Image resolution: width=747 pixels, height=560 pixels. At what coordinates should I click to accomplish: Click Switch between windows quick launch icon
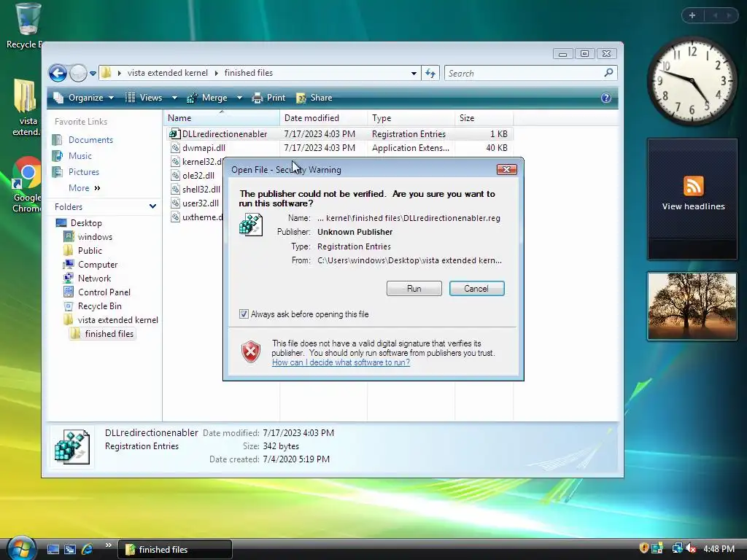click(x=70, y=549)
